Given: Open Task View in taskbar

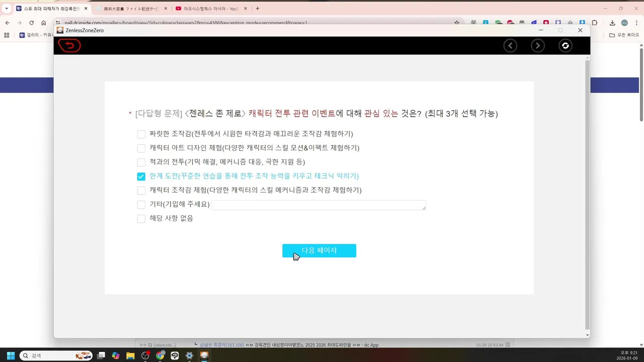Looking at the screenshot, I should coord(101,355).
